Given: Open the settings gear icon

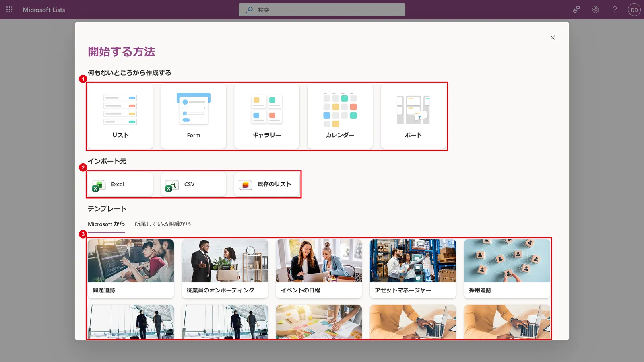Looking at the screenshot, I should click(596, 10).
